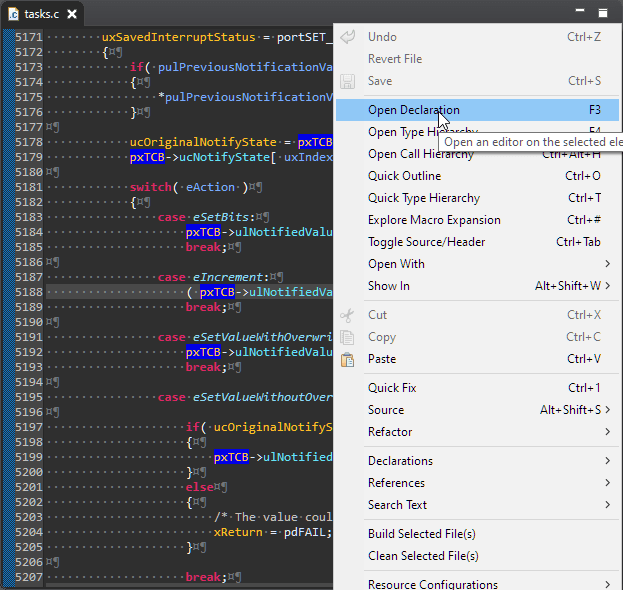Click 'else' keyword on line 5201

point(199,487)
